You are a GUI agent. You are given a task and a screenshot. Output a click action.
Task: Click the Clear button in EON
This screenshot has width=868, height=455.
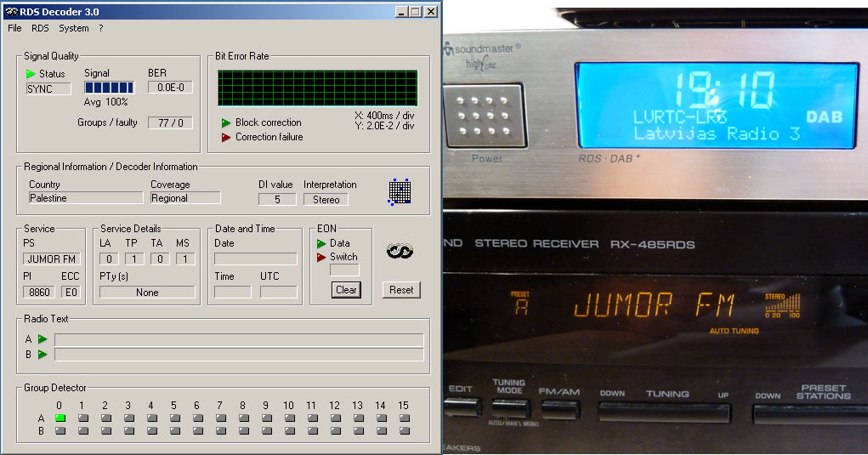[346, 290]
